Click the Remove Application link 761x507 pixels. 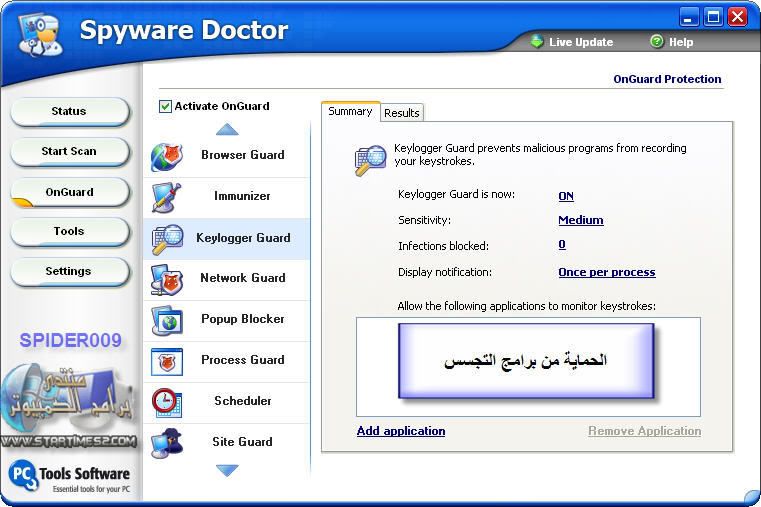pyautogui.click(x=645, y=431)
